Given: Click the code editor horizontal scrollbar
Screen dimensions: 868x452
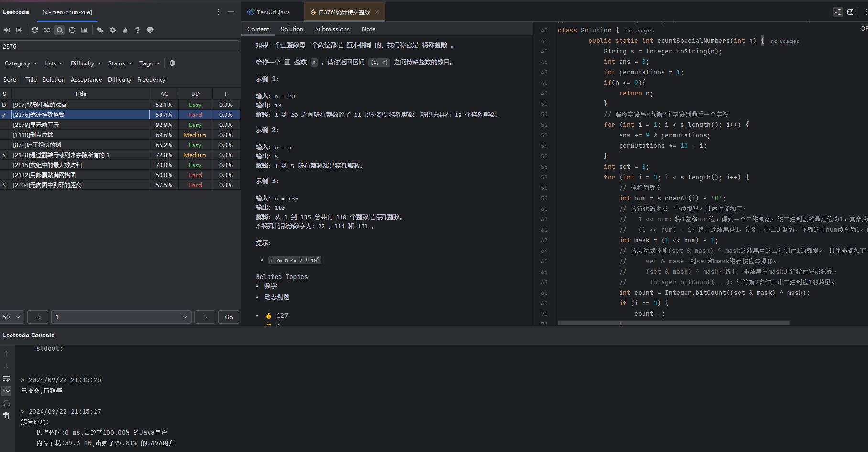Looking at the screenshot, I should coord(674,323).
